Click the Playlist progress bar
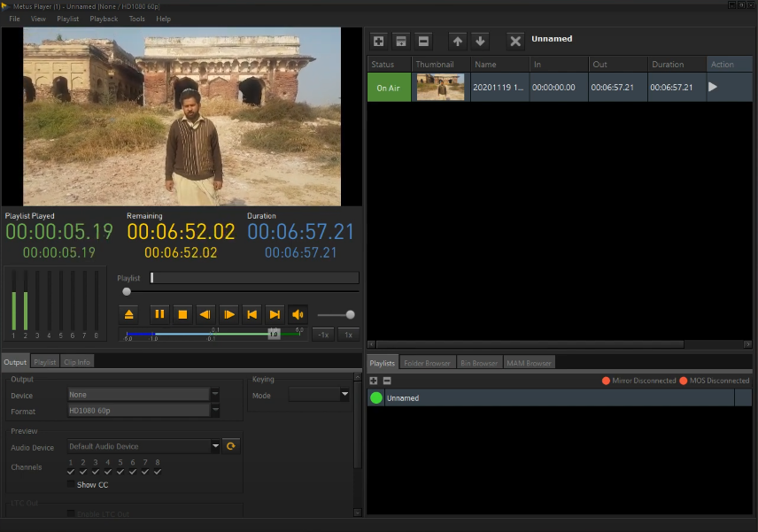This screenshot has width=758, height=532. point(254,277)
